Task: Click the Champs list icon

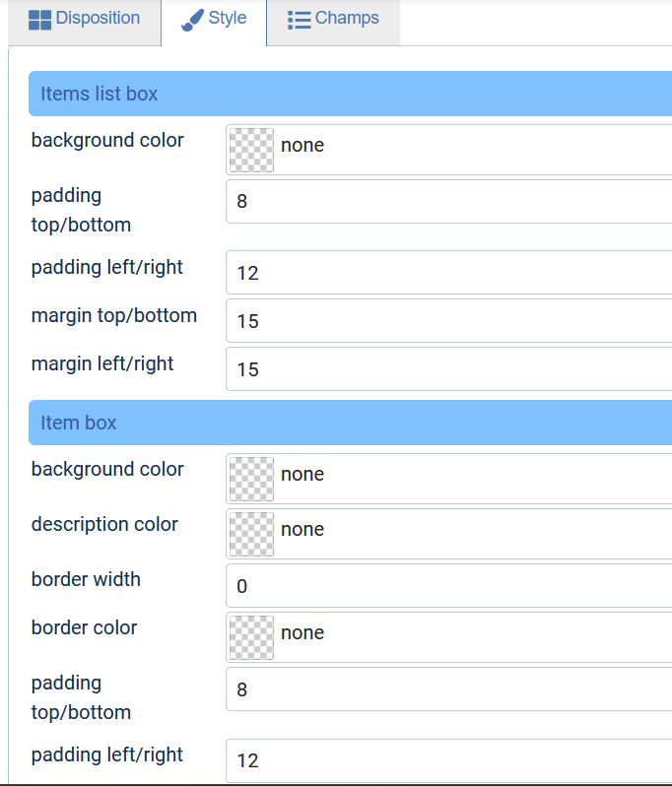Action: click(x=300, y=20)
